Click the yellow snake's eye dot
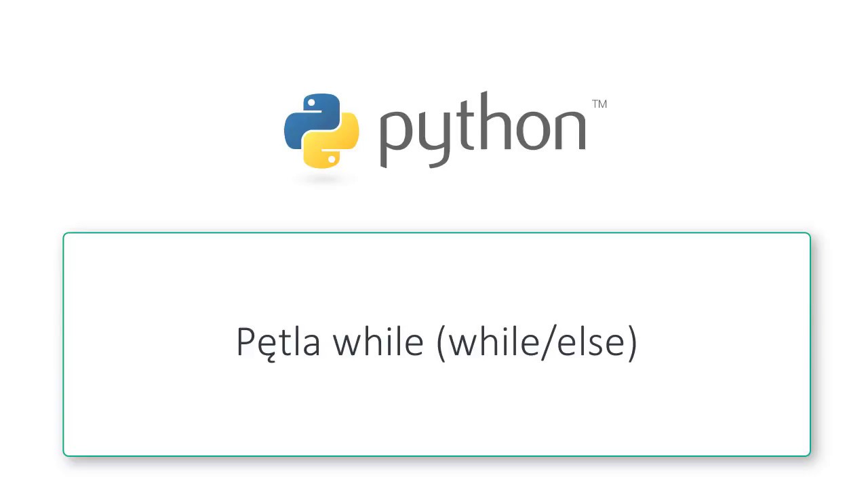This screenshot has height=488, width=868. (x=332, y=159)
